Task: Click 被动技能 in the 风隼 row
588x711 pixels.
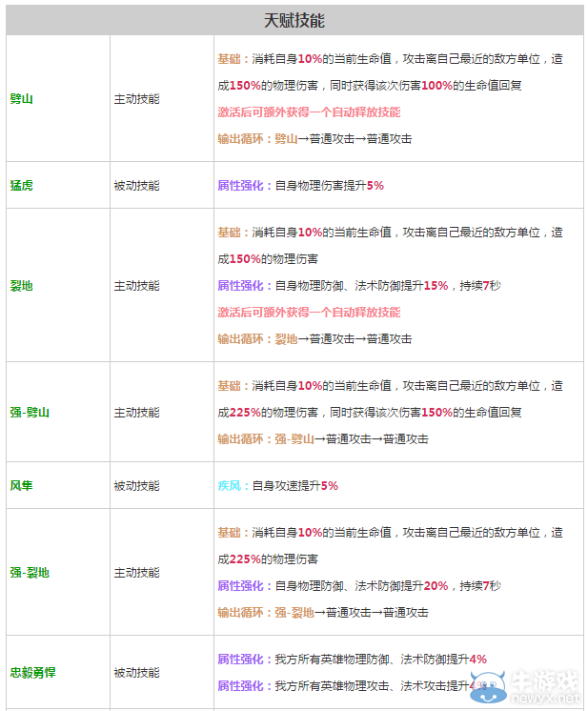Action: click(136, 486)
